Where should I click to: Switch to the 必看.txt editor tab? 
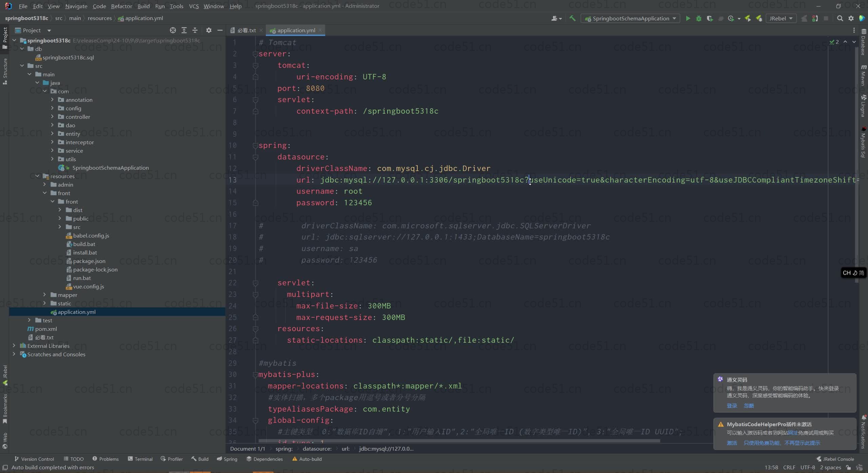point(246,30)
